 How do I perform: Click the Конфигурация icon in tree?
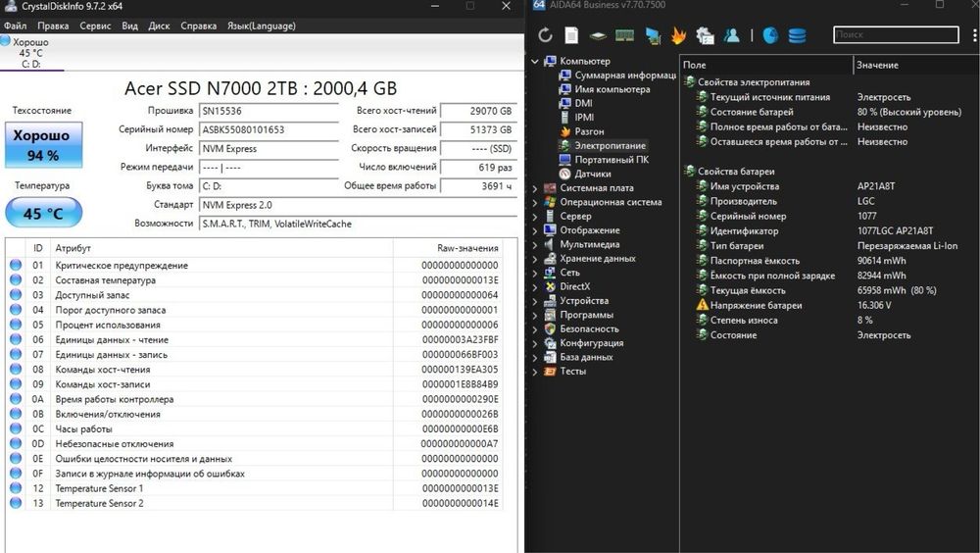[x=550, y=343]
